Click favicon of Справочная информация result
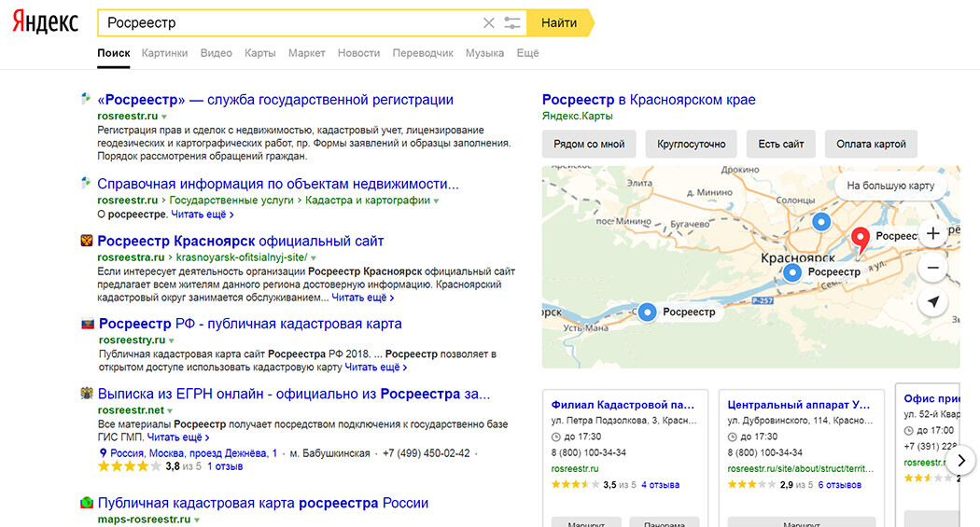 click(x=86, y=183)
